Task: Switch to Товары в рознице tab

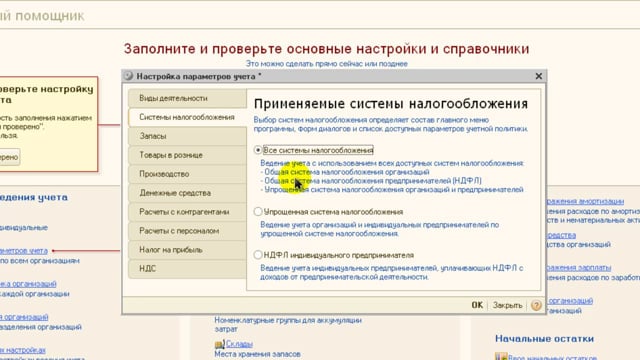Action: (187, 155)
